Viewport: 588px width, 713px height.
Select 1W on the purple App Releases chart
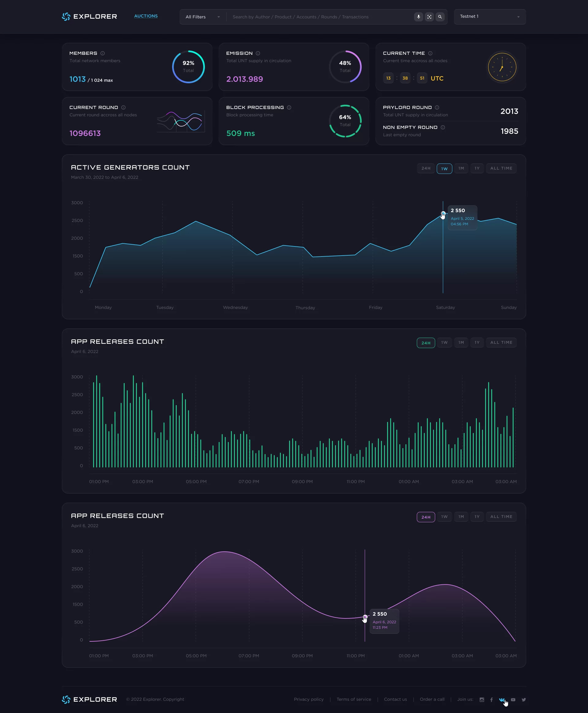[x=444, y=517]
